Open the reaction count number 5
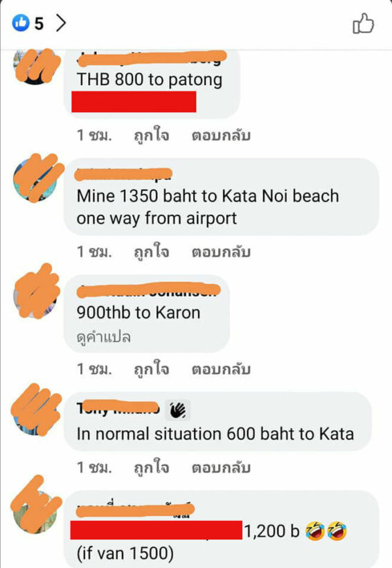Viewport: 392px width, 568px height. coord(39,24)
